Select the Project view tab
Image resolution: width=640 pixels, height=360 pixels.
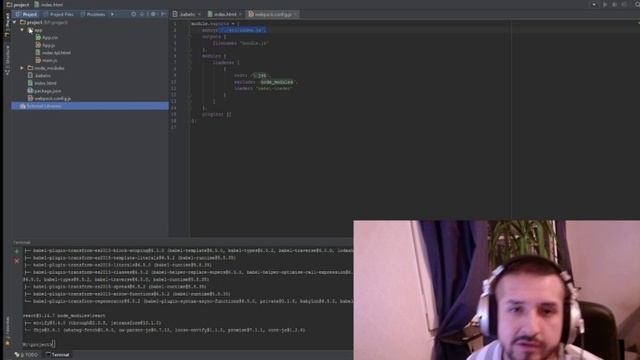(x=27, y=14)
